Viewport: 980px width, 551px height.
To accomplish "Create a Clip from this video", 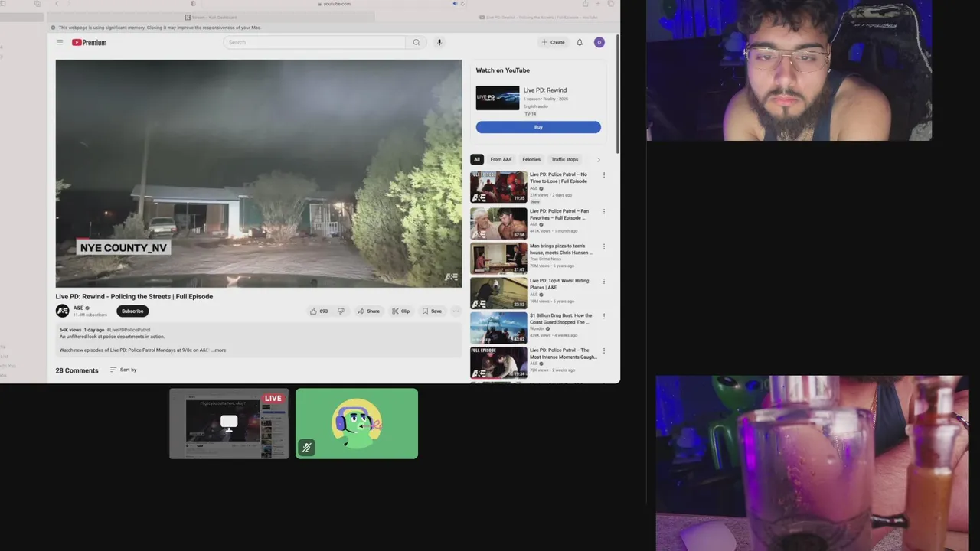I will pyautogui.click(x=400, y=311).
